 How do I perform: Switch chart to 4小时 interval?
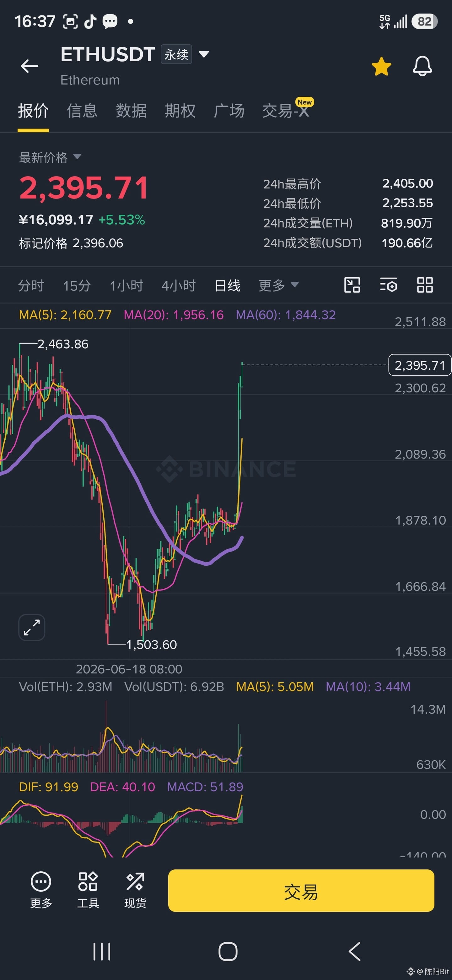click(179, 285)
